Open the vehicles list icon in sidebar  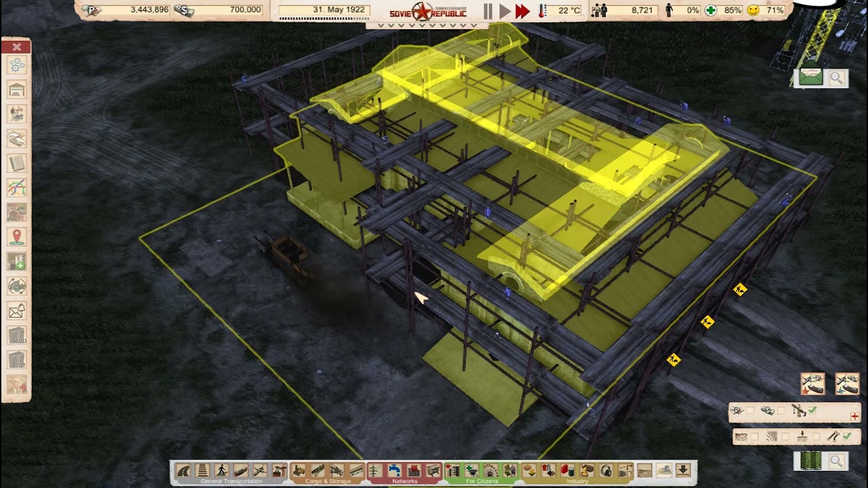click(17, 138)
